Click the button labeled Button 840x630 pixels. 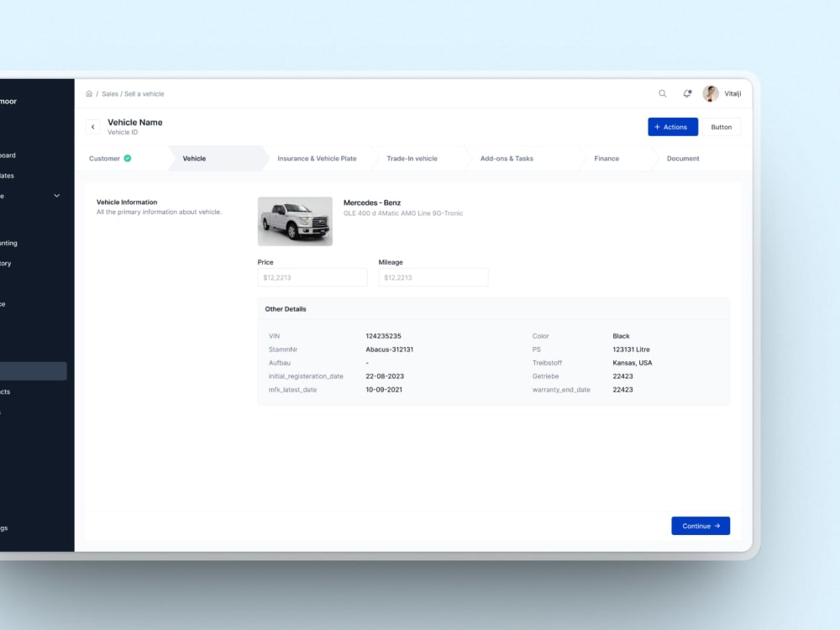(721, 127)
